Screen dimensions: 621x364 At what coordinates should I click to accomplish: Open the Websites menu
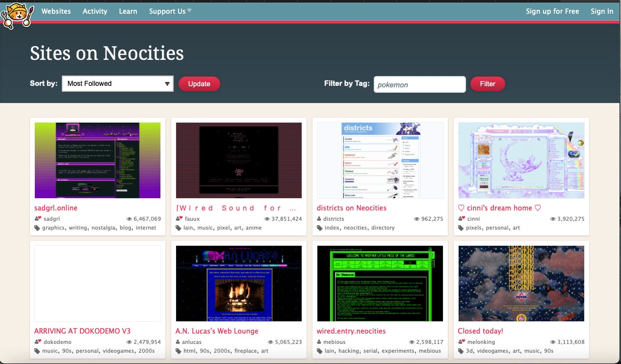coord(56,11)
